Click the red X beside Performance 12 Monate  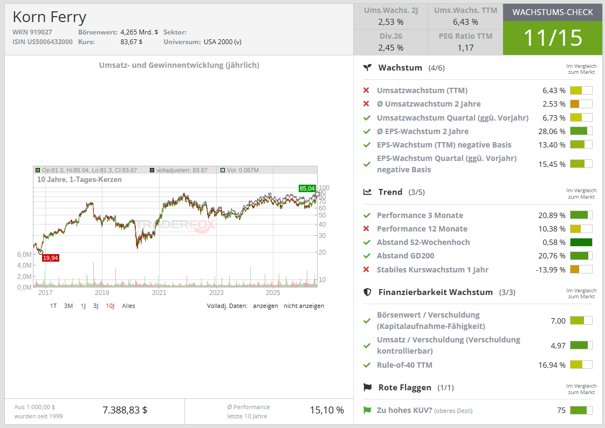coord(366,229)
